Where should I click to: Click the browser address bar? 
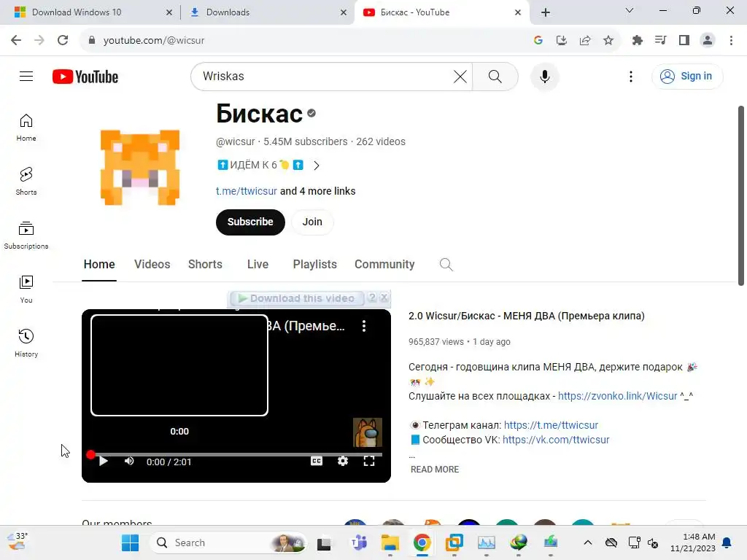coord(305,41)
